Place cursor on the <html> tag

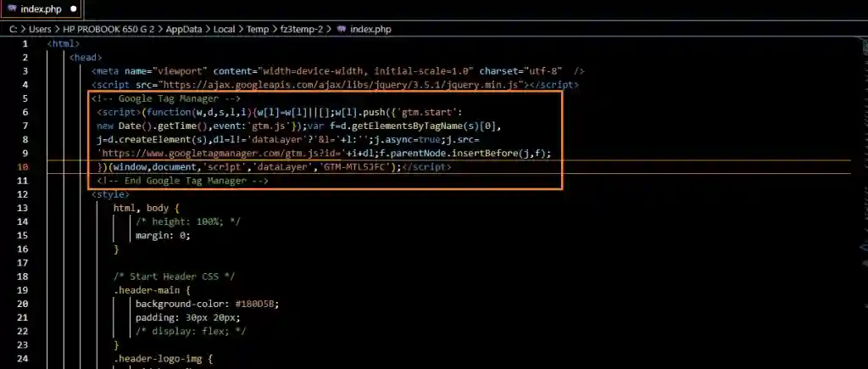pos(64,44)
